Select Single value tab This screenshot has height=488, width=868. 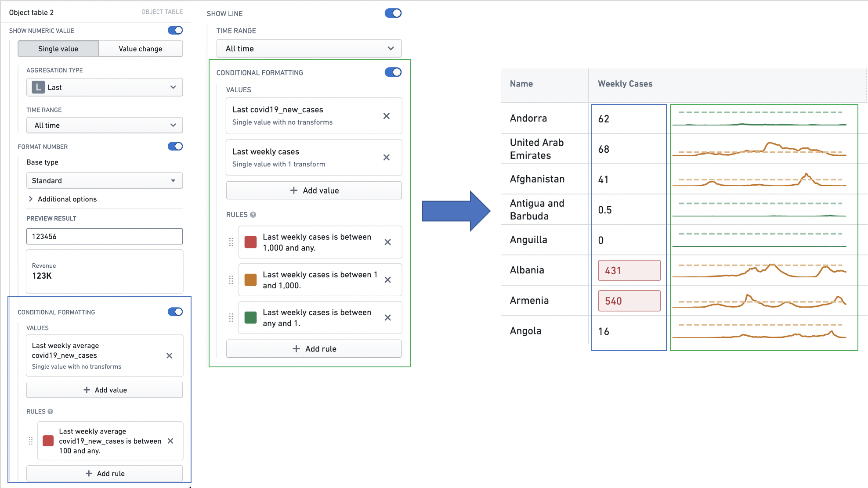(58, 49)
